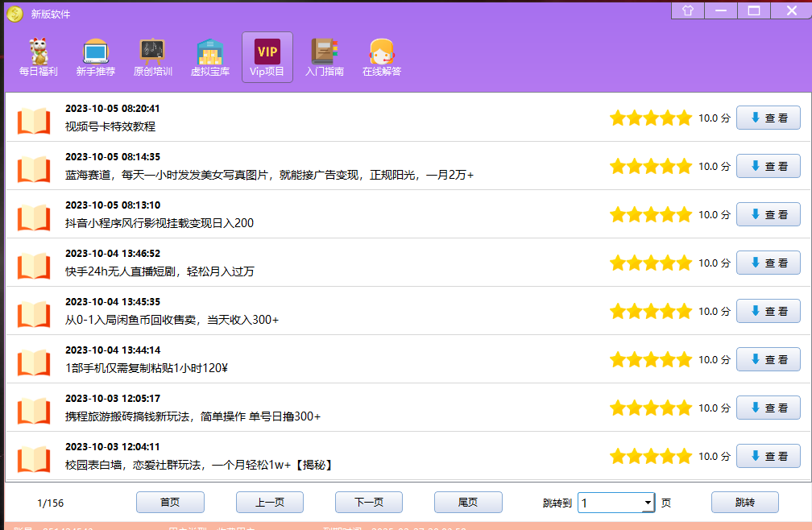Open the page number dropdown
Screen dimensions: 812x530
(x=649, y=502)
